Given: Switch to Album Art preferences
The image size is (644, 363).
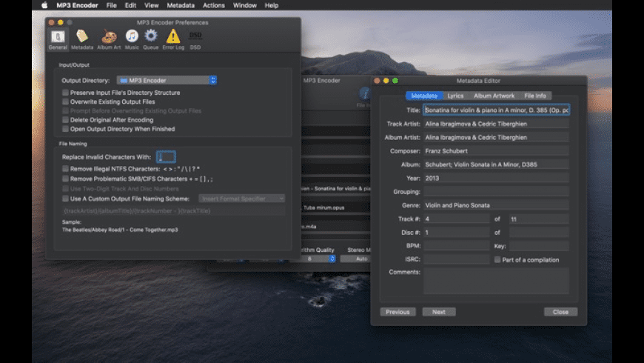Looking at the screenshot, I should [x=108, y=39].
